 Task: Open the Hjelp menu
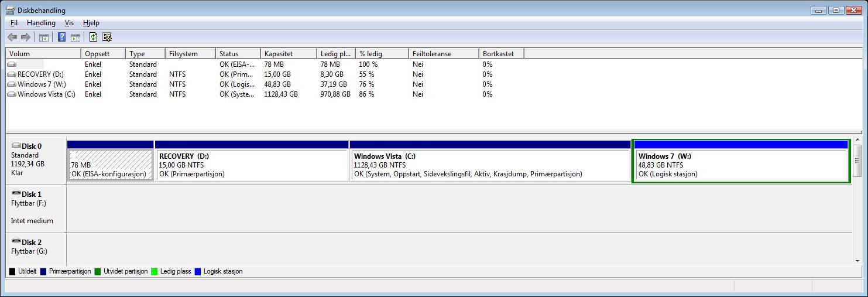91,23
